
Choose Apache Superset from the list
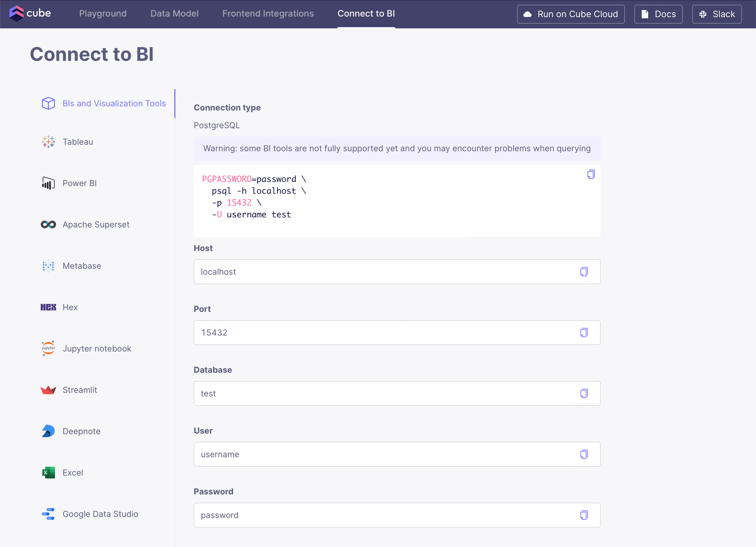(x=96, y=224)
